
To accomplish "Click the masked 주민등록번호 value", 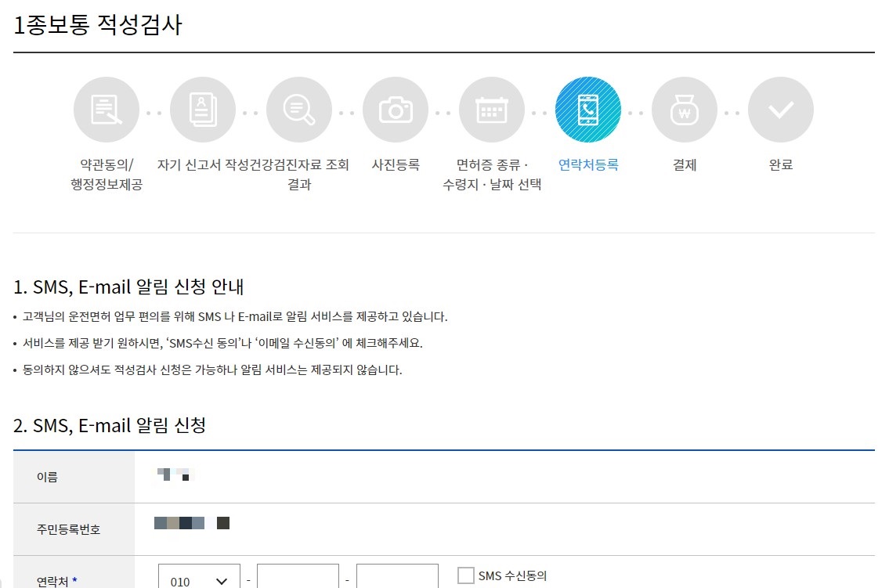I will (188, 522).
